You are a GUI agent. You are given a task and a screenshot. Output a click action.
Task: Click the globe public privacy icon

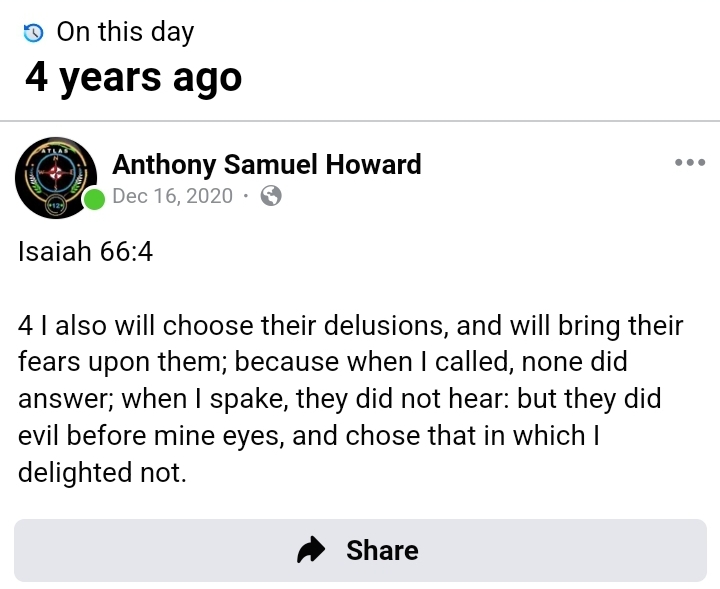coord(270,196)
